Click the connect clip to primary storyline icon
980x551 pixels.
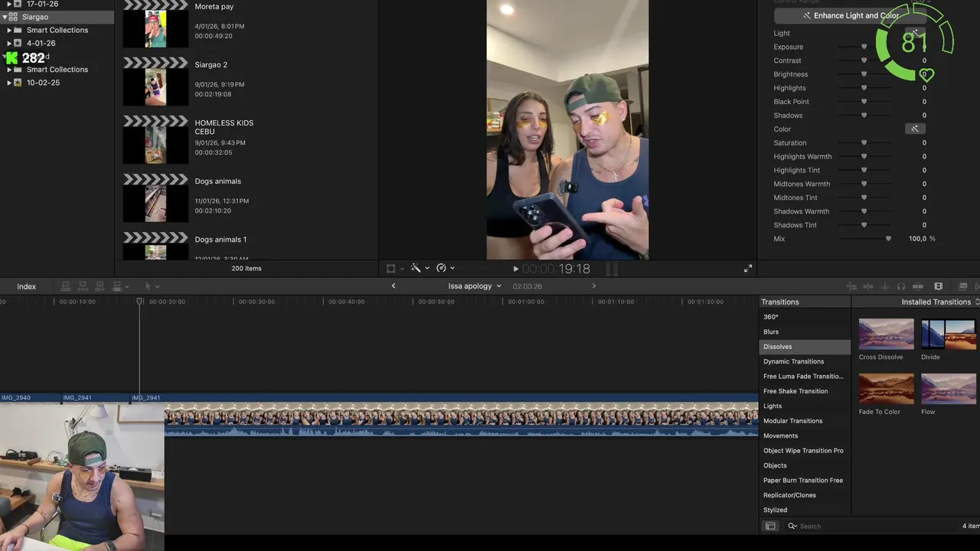[66, 286]
